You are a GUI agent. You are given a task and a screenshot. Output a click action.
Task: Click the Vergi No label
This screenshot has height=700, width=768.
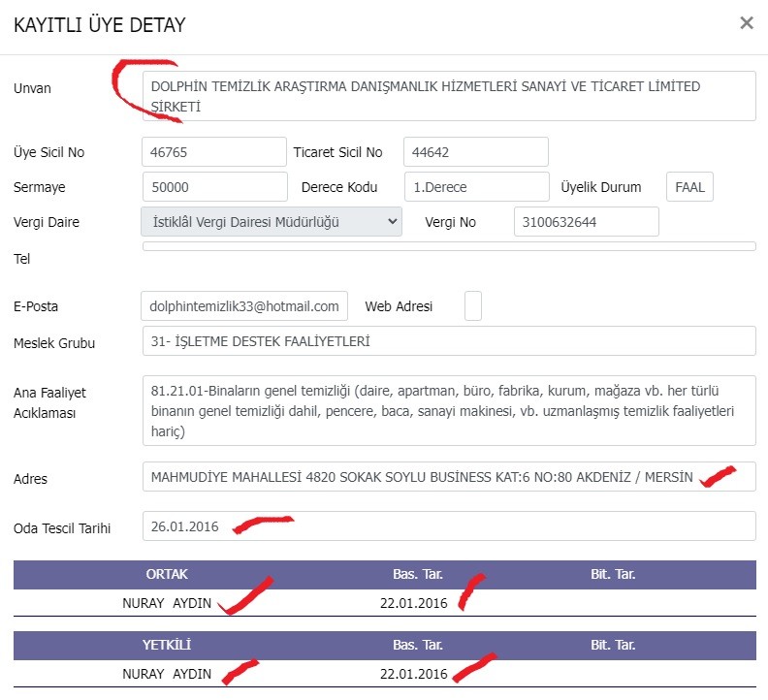point(451,222)
